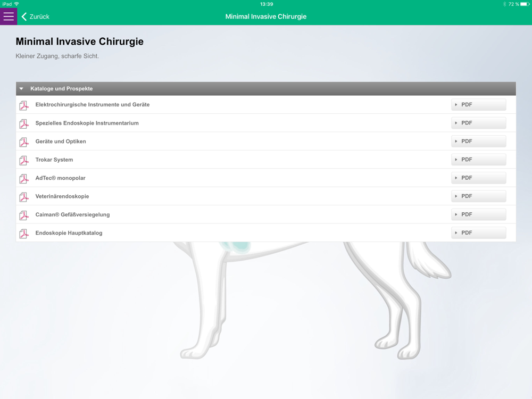
Task: Click the Minimal Invasive Chirurgie page heading
Action: 80,41
